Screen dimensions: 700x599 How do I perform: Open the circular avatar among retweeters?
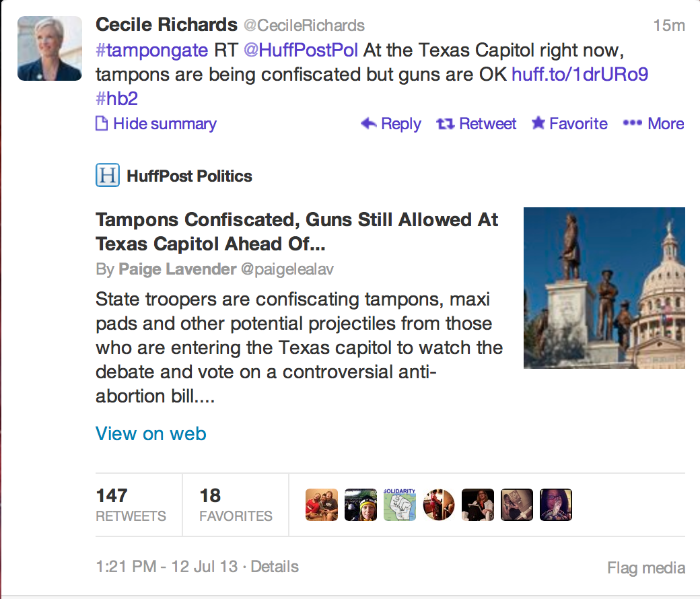pyautogui.click(x=439, y=505)
